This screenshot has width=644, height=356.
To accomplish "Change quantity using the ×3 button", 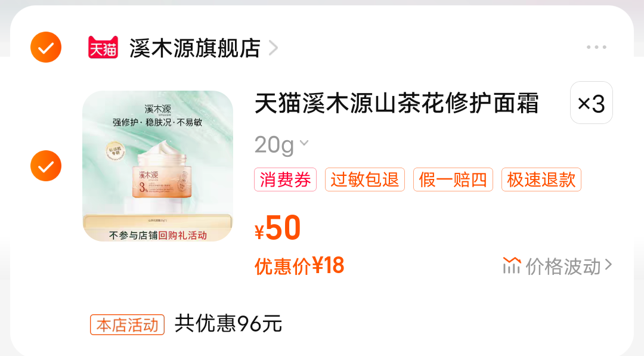I will click(592, 103).
